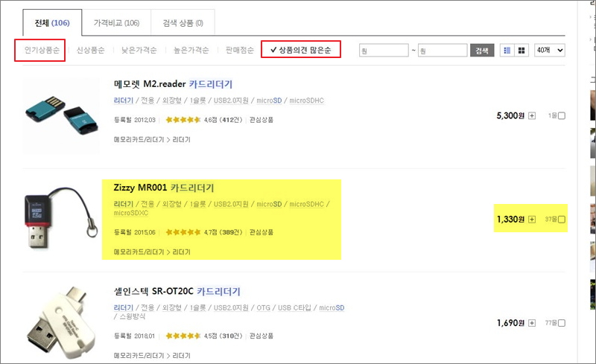
Task: Click the 5,300원 price
Action: (x=510, y=115)
